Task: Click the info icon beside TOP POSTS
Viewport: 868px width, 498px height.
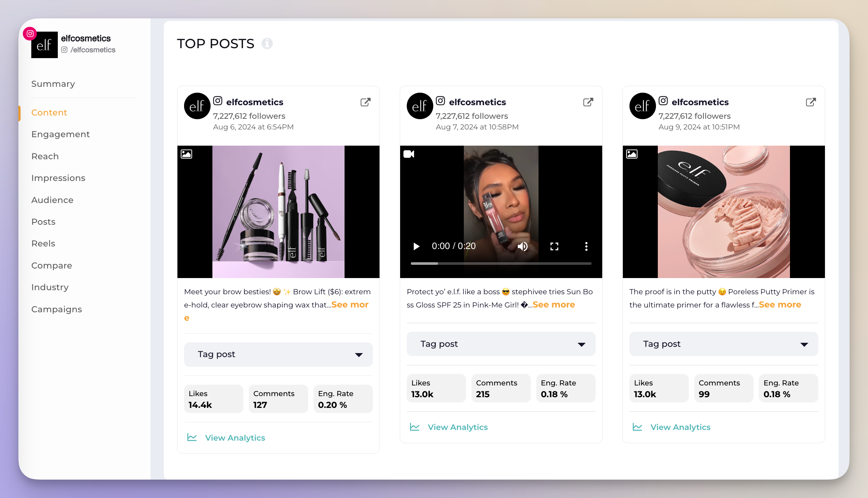Action: [x=267, y=43]
